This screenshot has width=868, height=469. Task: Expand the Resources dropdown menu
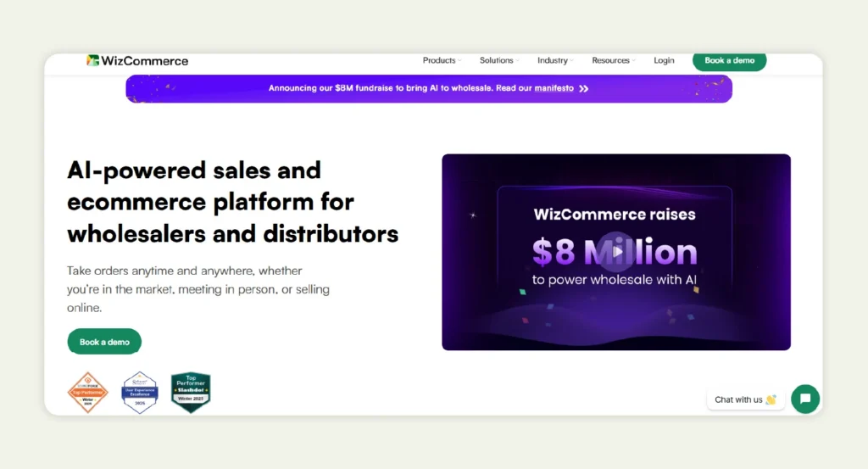click(614, 60)
